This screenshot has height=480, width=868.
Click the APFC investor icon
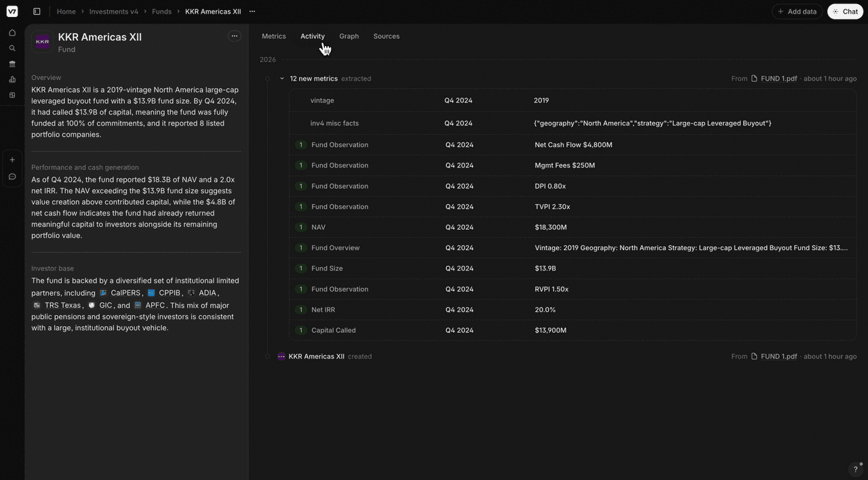tap(138, 306)
